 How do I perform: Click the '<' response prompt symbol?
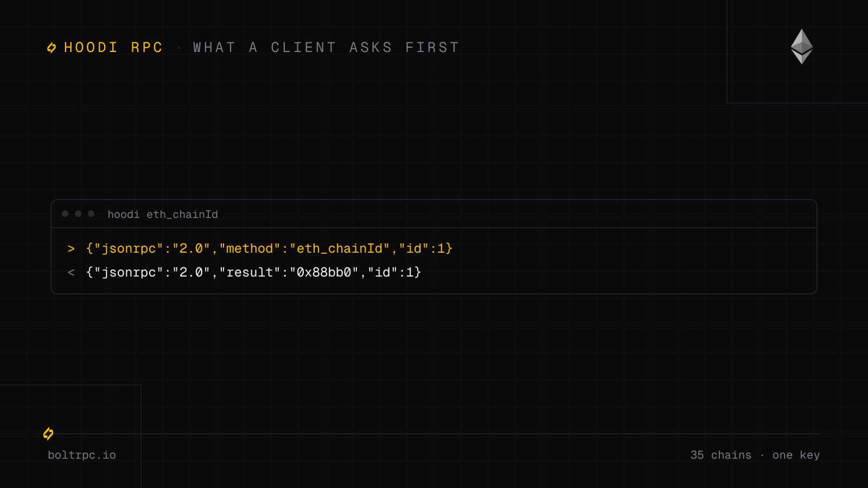[x=71, y=272]
